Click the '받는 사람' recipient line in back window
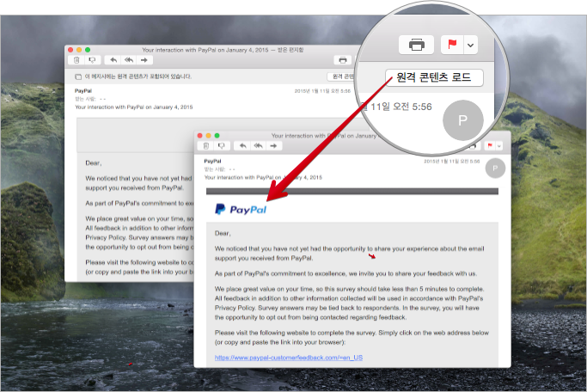Screen dimensions: 587x392 pos(90,99)
